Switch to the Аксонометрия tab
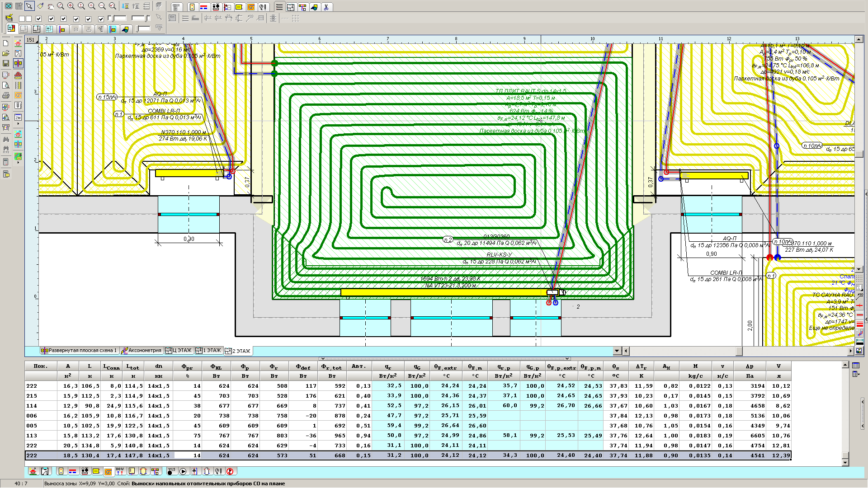 (141, 351)
